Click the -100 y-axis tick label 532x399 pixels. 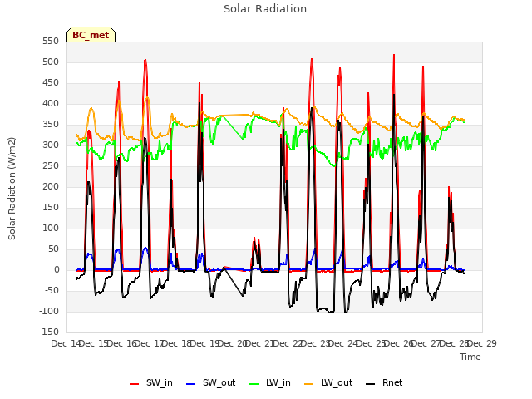point(49,311)
